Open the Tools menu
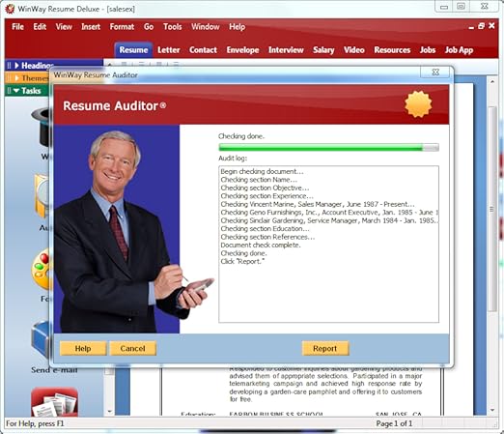 pyautogui.click(x=172, y=27)
